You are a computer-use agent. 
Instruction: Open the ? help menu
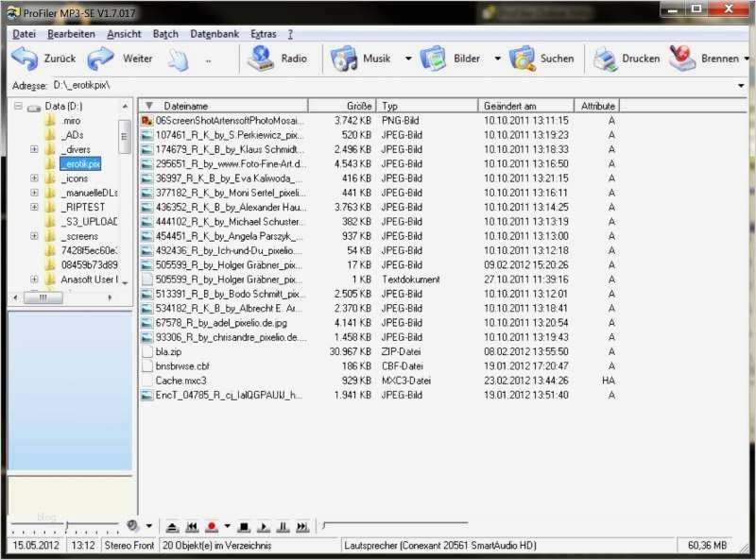pos(290,34)
